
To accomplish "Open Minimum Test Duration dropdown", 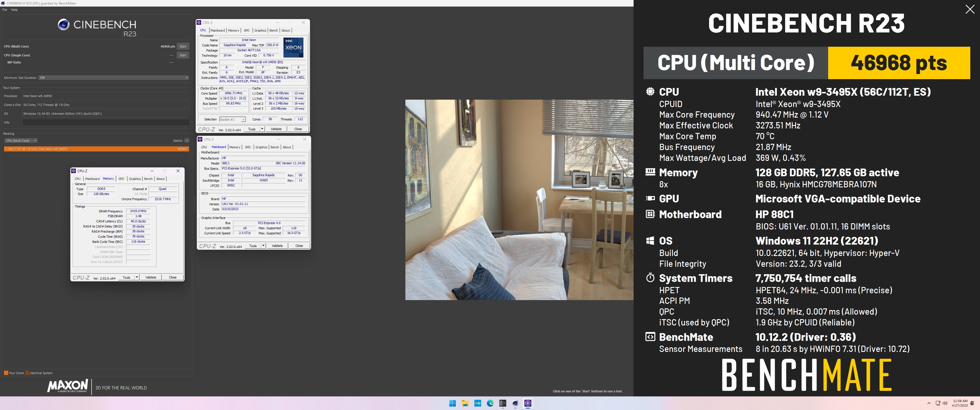I will tap(113, 78).
